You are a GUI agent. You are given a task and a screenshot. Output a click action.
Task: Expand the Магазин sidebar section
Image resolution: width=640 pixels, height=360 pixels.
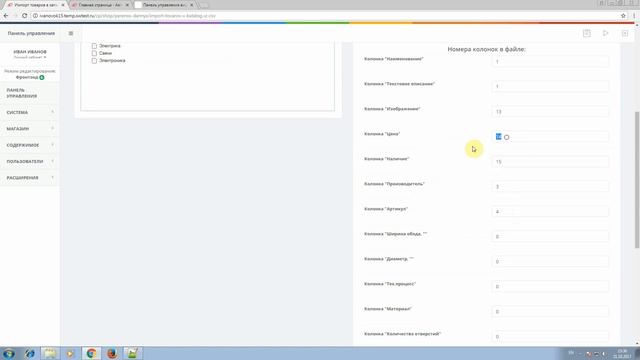click(x=29, y=129)
